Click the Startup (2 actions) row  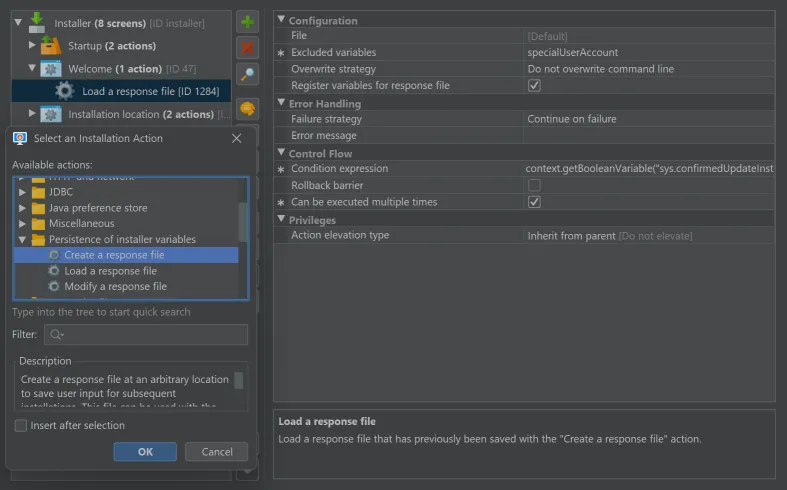pyautogui.click(x=121, y=46)
